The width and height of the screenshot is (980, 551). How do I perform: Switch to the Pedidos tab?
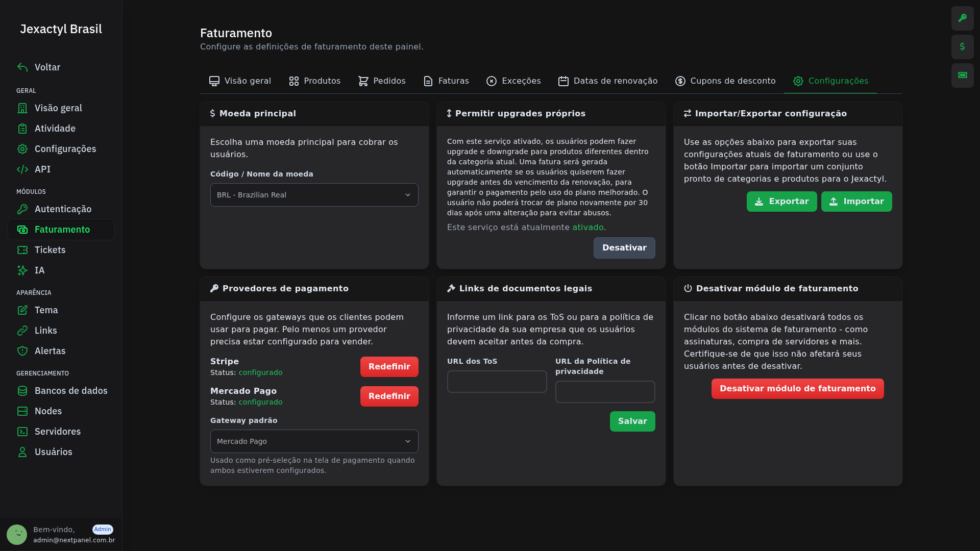(x=382, y=81)
